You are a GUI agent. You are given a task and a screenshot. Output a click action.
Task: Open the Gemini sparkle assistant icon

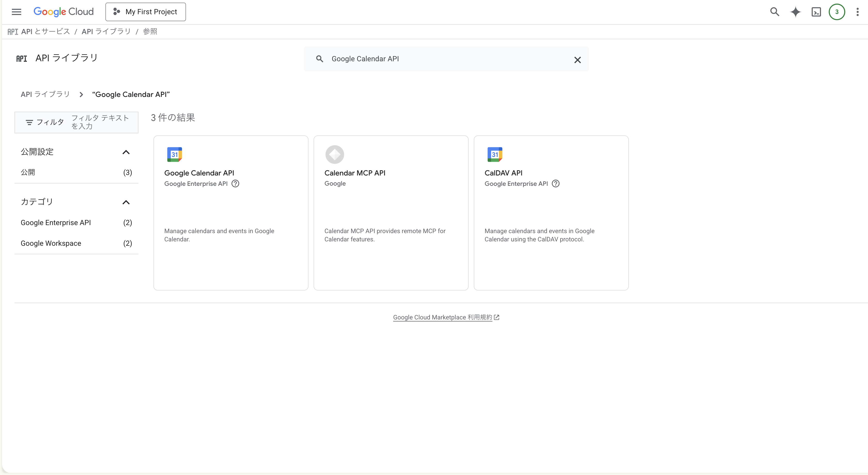pyautogui.click(x=796, y=12)
